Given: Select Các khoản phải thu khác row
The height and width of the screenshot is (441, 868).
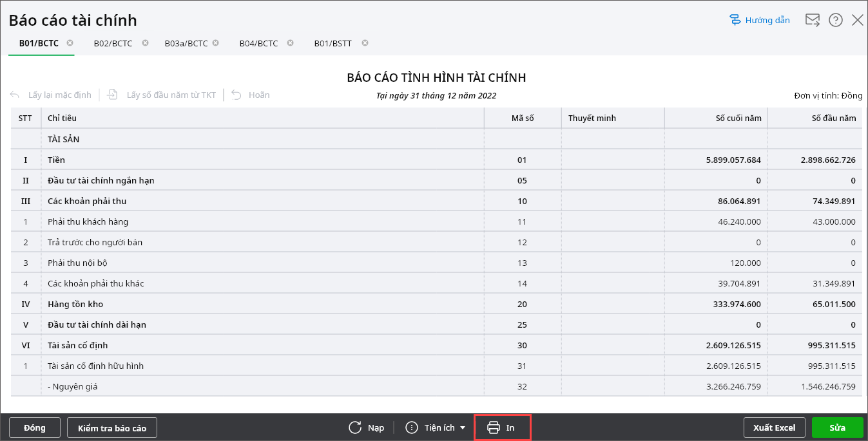Looking at the screenshot, I should (436, 283).
